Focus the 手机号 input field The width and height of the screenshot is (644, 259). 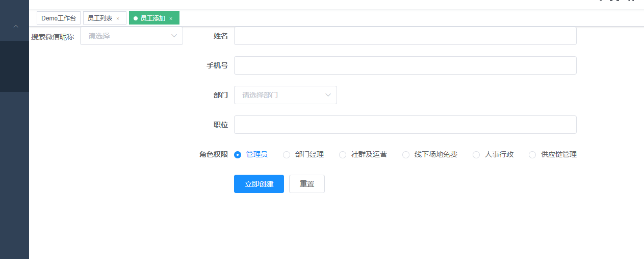click(x=405, y=65)
